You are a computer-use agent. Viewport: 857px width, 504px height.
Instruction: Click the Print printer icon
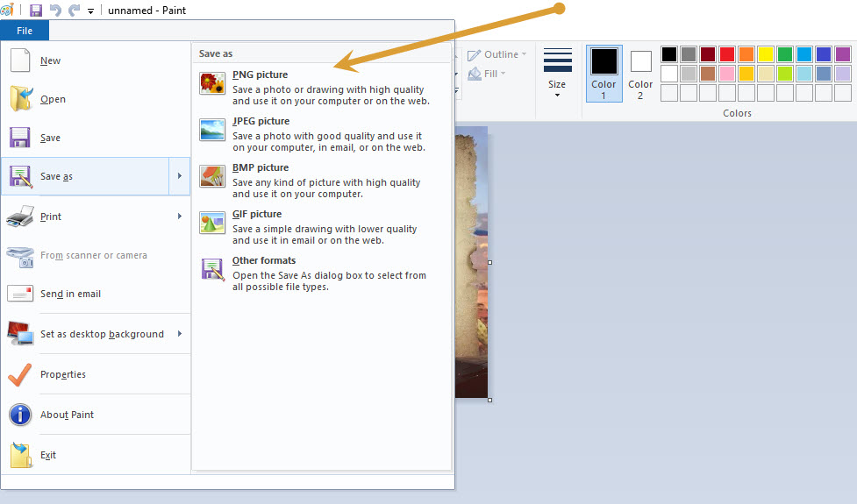pos(20,217)
